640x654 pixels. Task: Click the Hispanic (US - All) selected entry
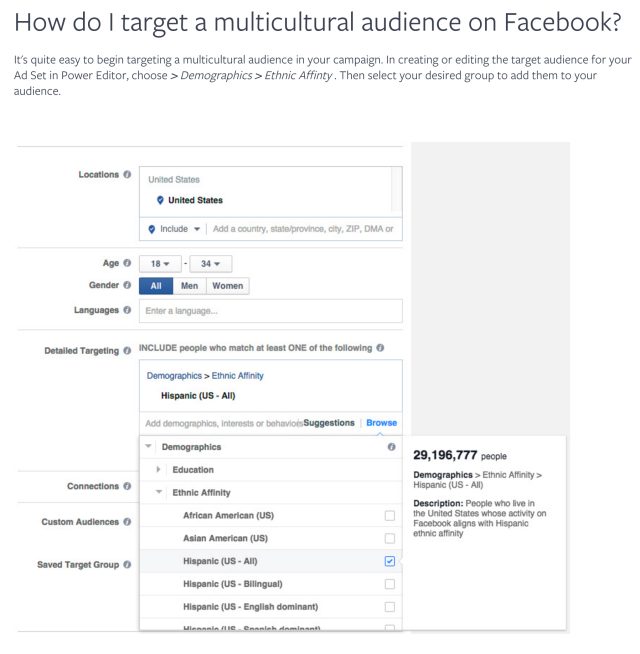click(198, 395)
